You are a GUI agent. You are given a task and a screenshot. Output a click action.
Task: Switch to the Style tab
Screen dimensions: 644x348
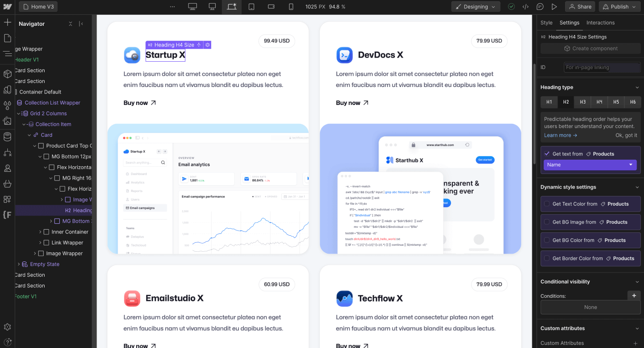pos(547,23)
